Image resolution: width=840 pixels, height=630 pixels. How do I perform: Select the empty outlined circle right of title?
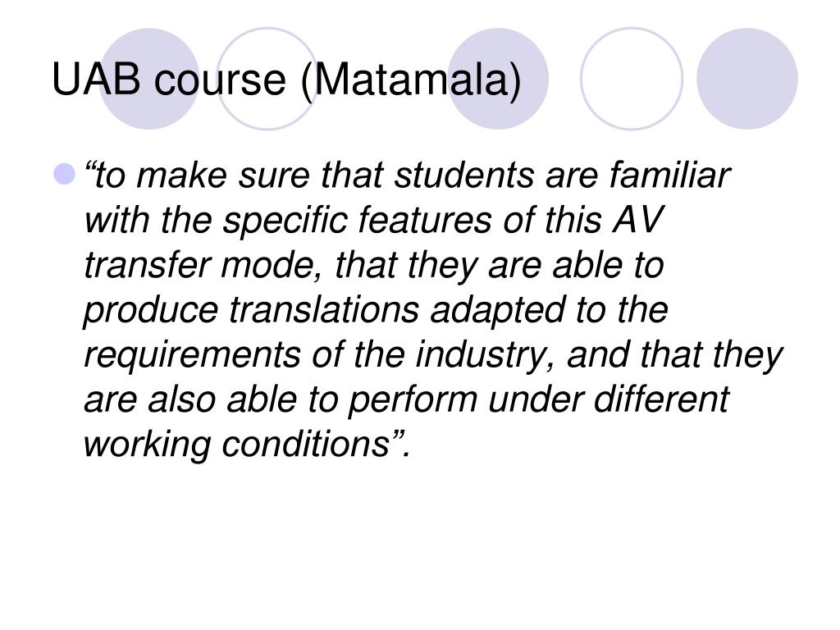(x=632, y=79)
